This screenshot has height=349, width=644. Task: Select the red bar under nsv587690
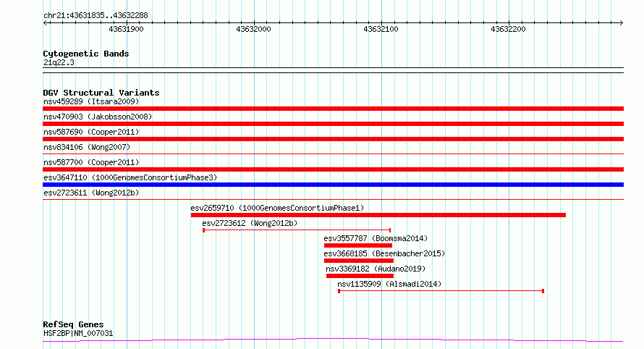coord(333,139)
